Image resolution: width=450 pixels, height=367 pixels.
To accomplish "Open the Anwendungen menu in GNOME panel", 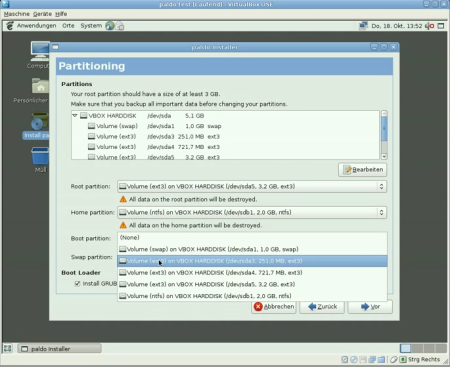I will tap(36, 26).
